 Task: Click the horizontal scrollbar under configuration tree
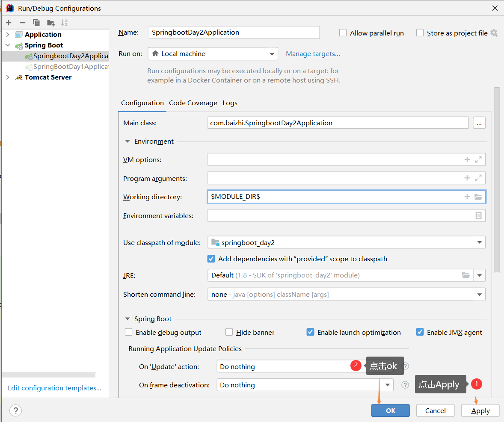[49, 375]
